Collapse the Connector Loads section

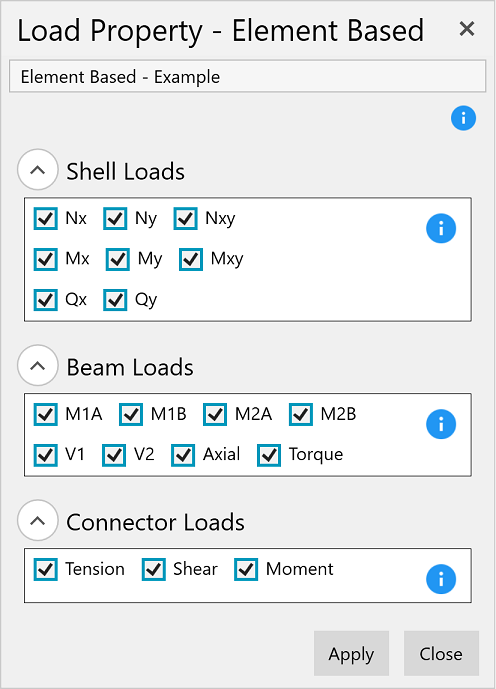tap(38, 520)
